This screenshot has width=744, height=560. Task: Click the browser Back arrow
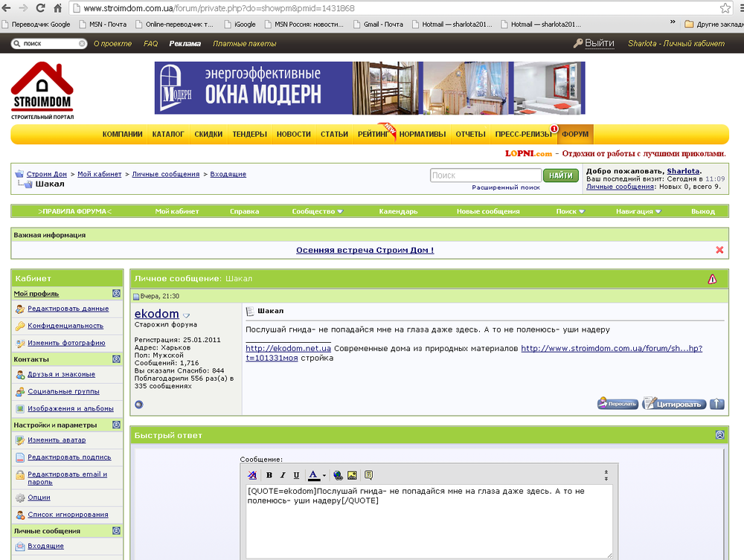(x=7, y=8)
